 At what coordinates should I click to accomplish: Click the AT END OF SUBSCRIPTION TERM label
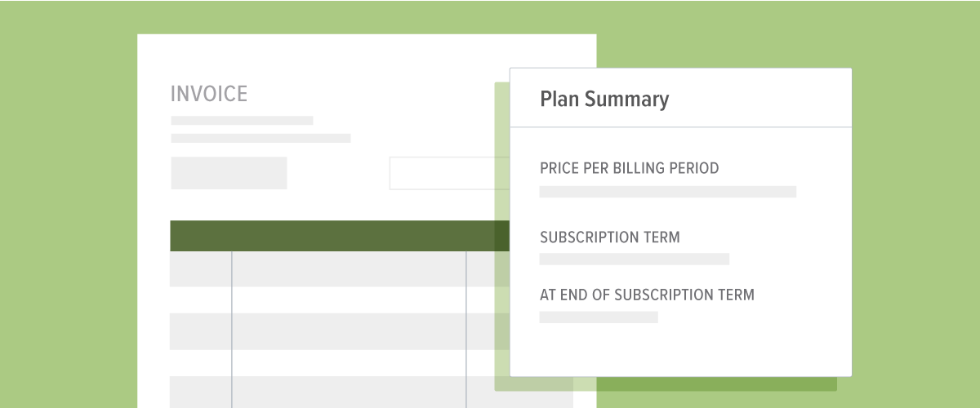(647, 295)
